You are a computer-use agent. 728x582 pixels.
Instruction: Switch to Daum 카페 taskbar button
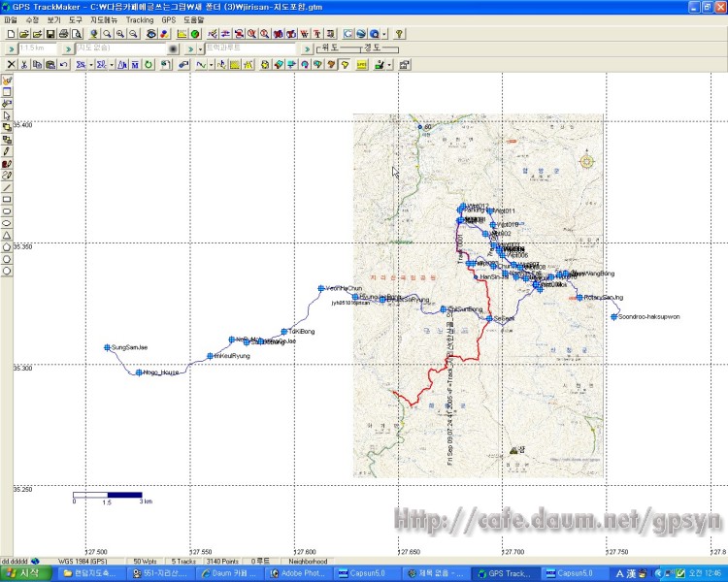point(229,573)
